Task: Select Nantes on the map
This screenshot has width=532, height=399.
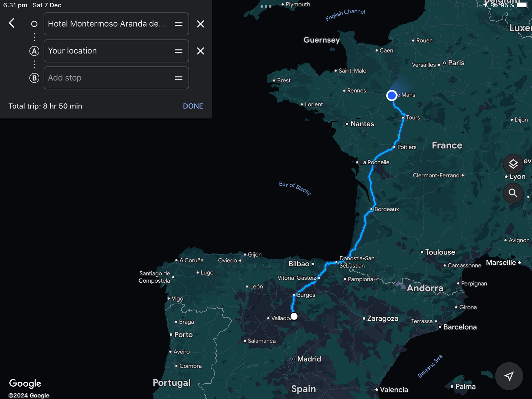Action: (x=362, y=124)
